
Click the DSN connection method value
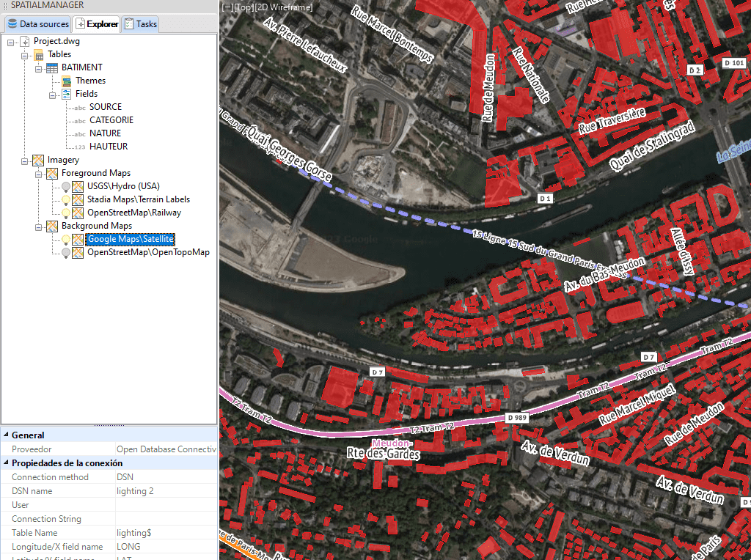(125, 476)
